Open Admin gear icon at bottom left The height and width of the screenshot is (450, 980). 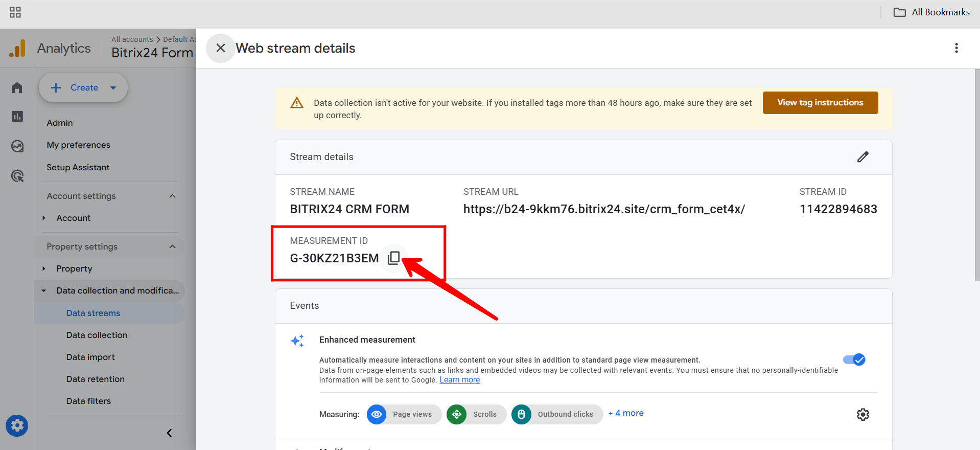(x=17, y=425)
